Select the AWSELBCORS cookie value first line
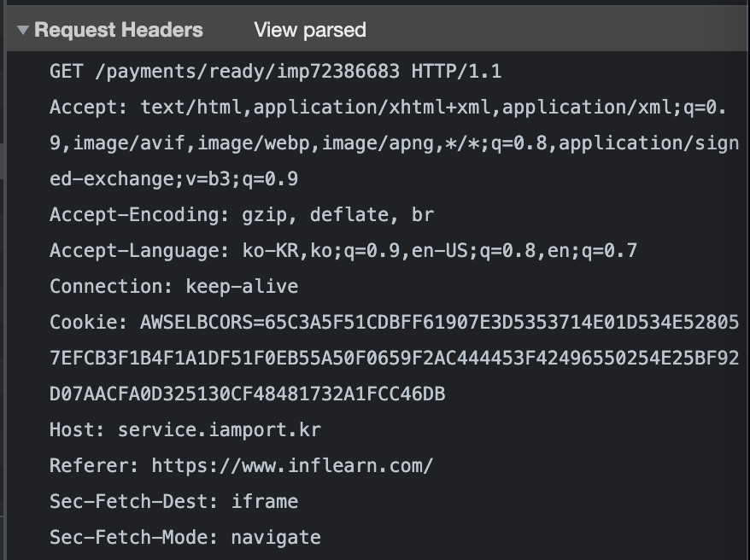Screen dimensions: 750x560 pyautogui.click(x=440, y=322)
